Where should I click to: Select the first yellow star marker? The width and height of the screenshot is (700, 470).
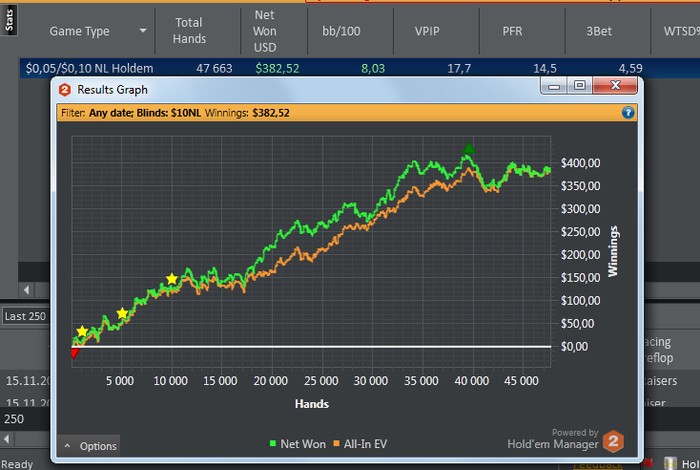82,331
